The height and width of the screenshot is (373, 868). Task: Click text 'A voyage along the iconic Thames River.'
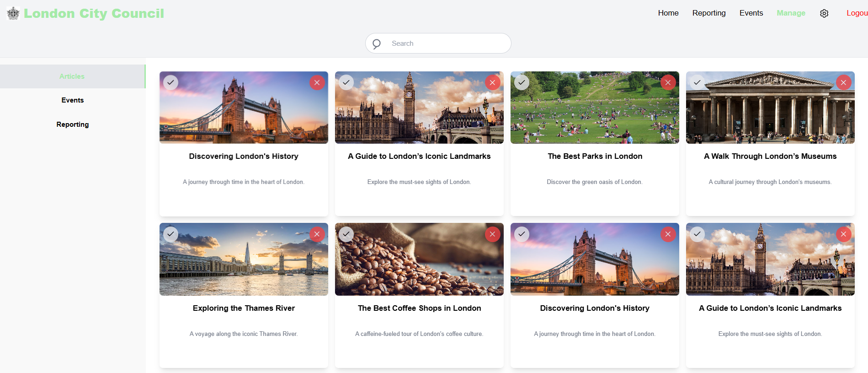coord(244,334)
